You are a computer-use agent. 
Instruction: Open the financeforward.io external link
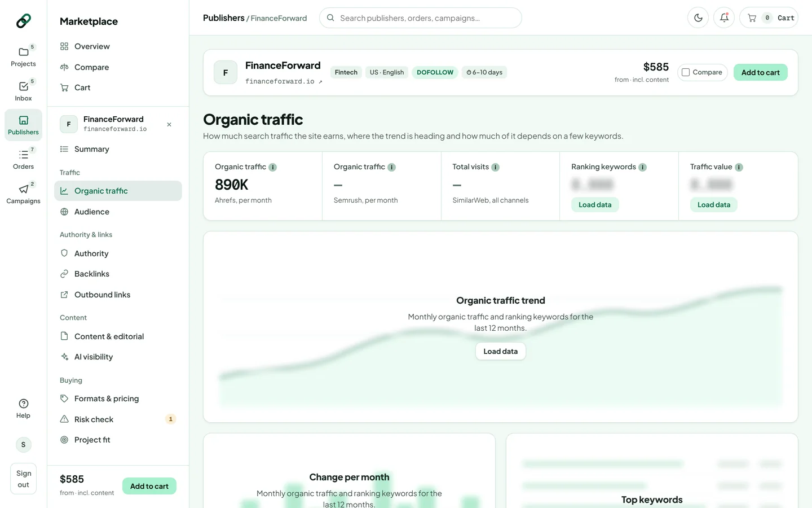(284, 81)
